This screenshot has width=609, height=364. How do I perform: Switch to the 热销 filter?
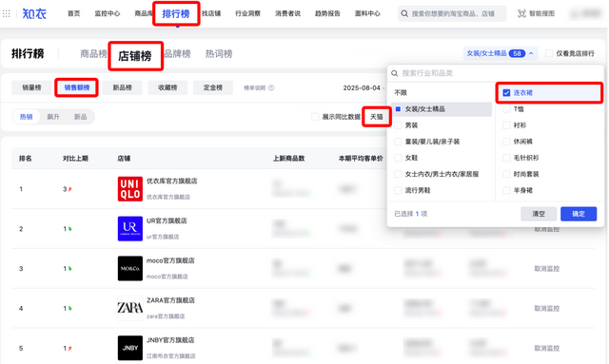click(27, 117)
